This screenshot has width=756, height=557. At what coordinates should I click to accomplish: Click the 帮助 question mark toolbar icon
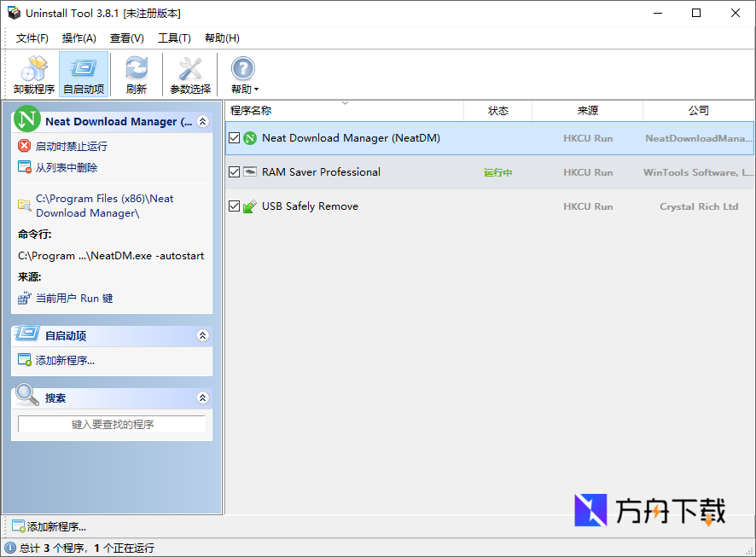[x=242, y=68]
